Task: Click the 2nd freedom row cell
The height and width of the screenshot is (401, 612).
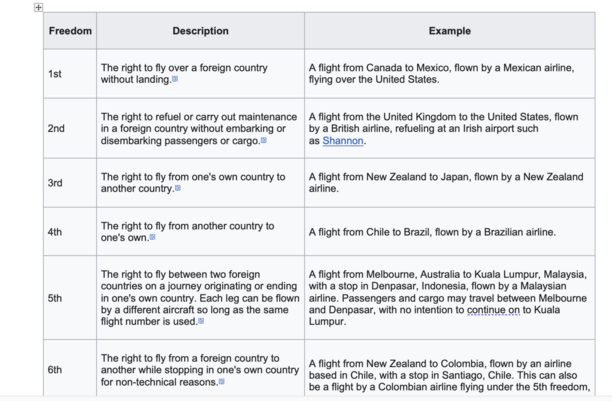Action: [x=70, y=128]
